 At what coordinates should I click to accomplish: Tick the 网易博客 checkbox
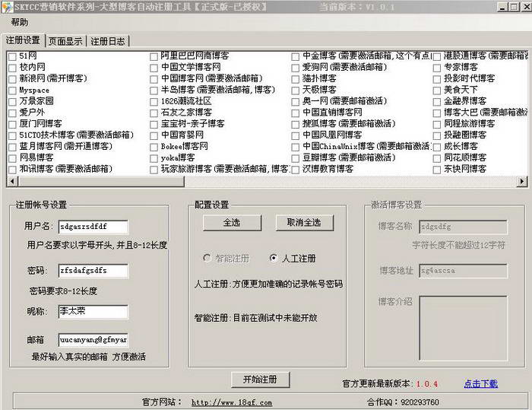coord(12,158)
